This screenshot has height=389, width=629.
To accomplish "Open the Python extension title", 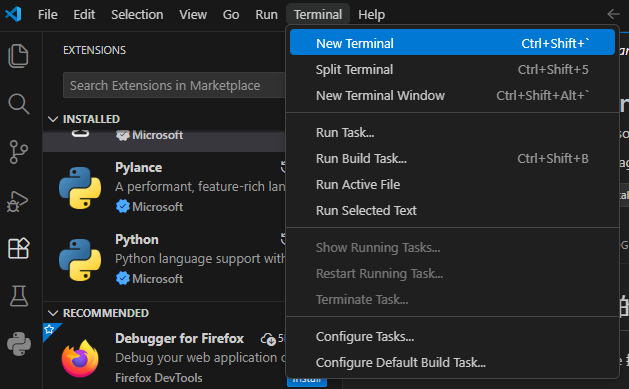I will (x=137, y=239).
